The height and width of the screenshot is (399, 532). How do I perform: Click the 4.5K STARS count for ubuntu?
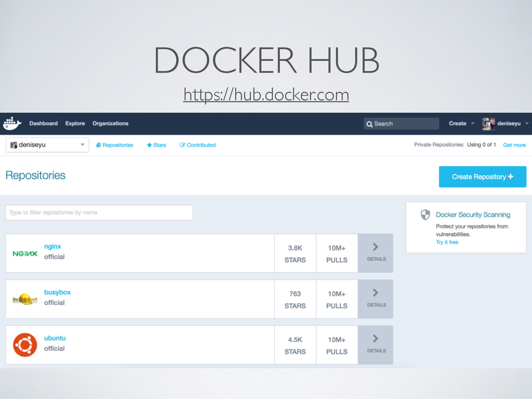click(x=295, y=345)
